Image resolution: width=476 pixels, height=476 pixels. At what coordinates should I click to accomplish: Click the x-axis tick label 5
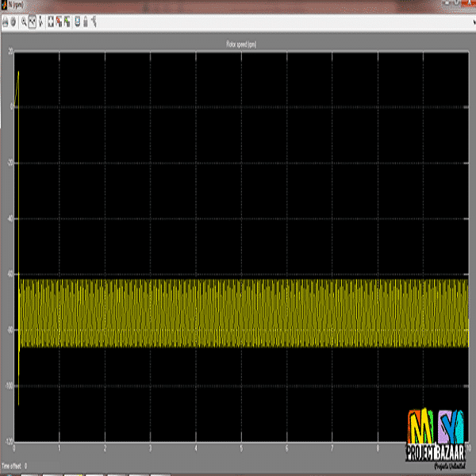[241, 448]
